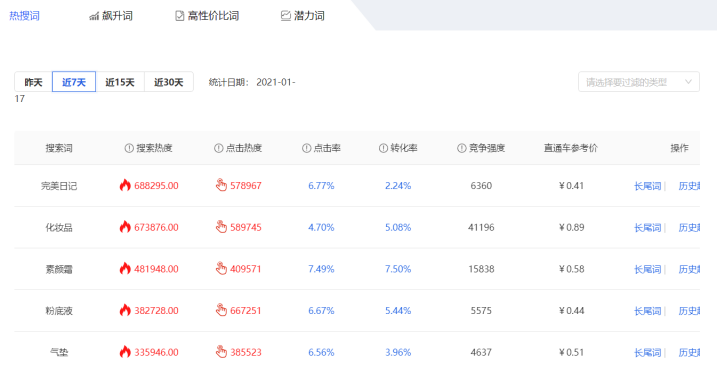The image size is (718, 369).
Task: Click the flame icon in 气垫 row
Action: pos(125,352)
